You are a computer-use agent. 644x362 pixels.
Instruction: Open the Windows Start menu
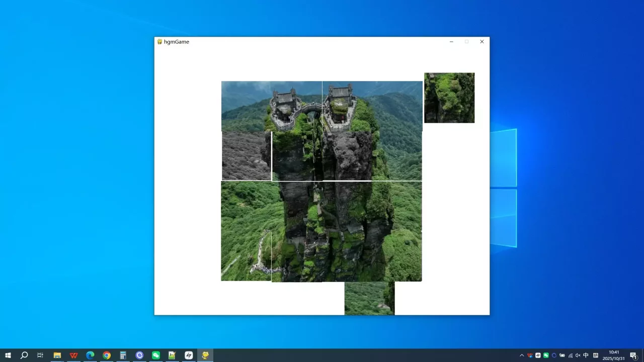[8, 355]
